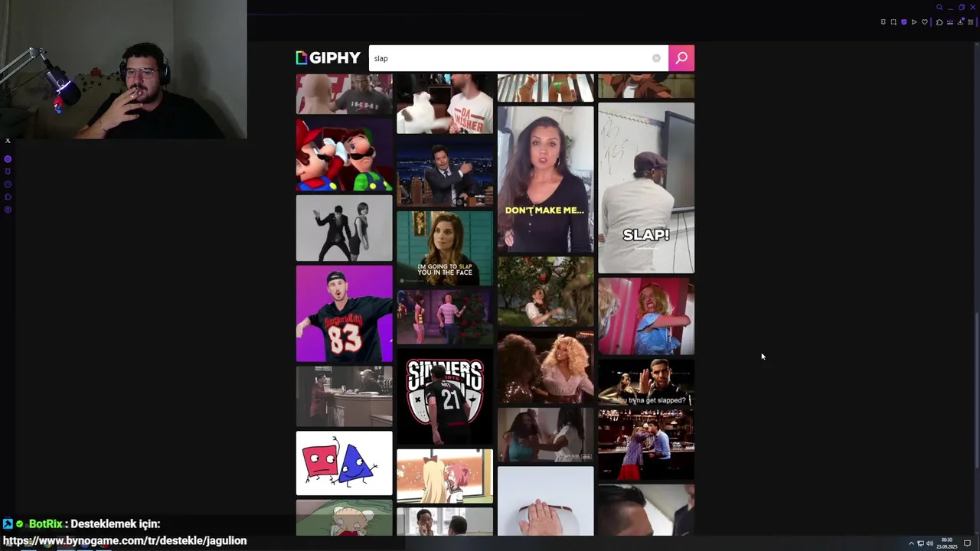Screen dimensions: 980x551
Task: Open the bynogame destekle/jagulion link
Action: [x=125, y=540]
